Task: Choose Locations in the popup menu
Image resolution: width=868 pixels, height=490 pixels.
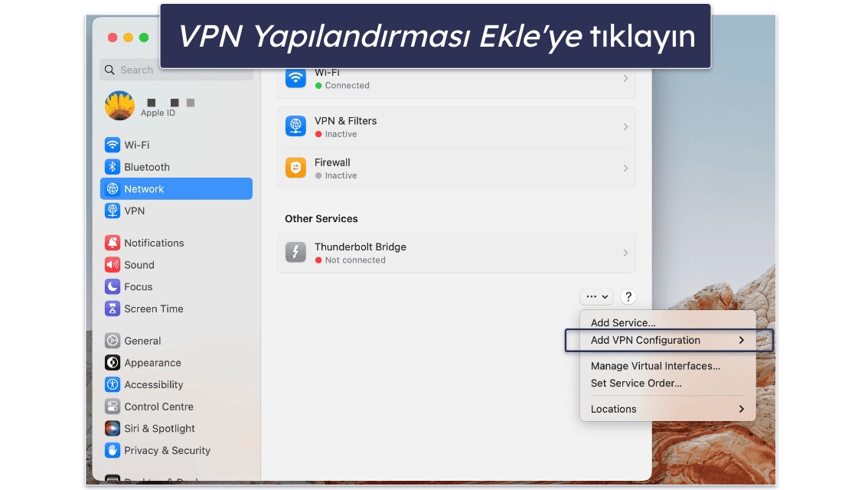Action: click(x=613, y=409)
